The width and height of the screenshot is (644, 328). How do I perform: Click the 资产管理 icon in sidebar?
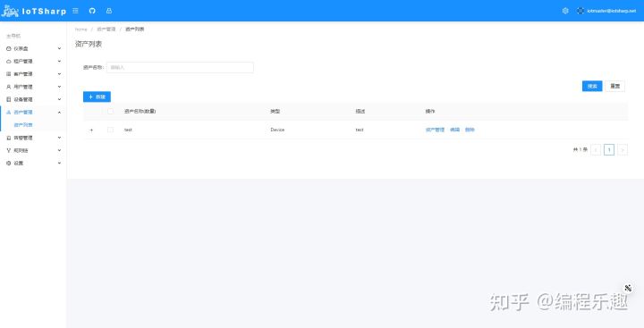pyautogui.click(x=9, y=112)
